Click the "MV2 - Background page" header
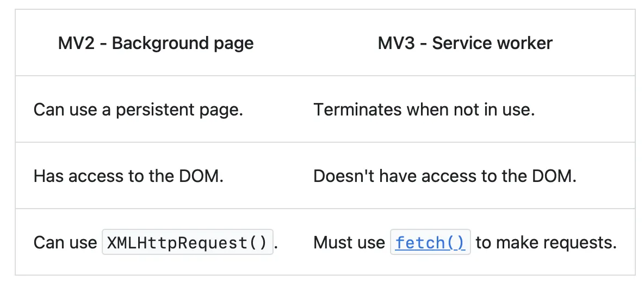This screenshot has width=644, height=292. [156, 43]
